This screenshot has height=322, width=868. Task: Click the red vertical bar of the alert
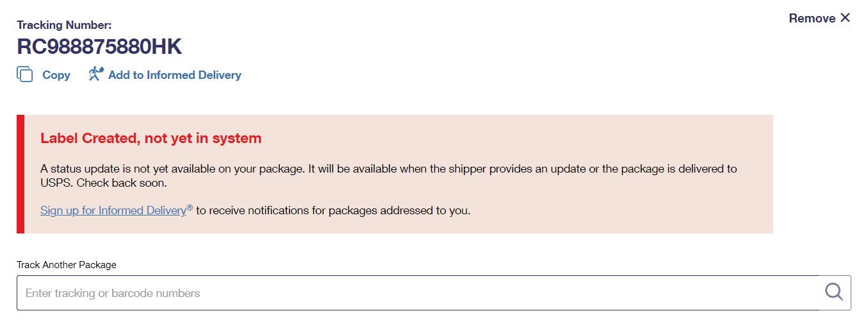click(x=20, y=174)
